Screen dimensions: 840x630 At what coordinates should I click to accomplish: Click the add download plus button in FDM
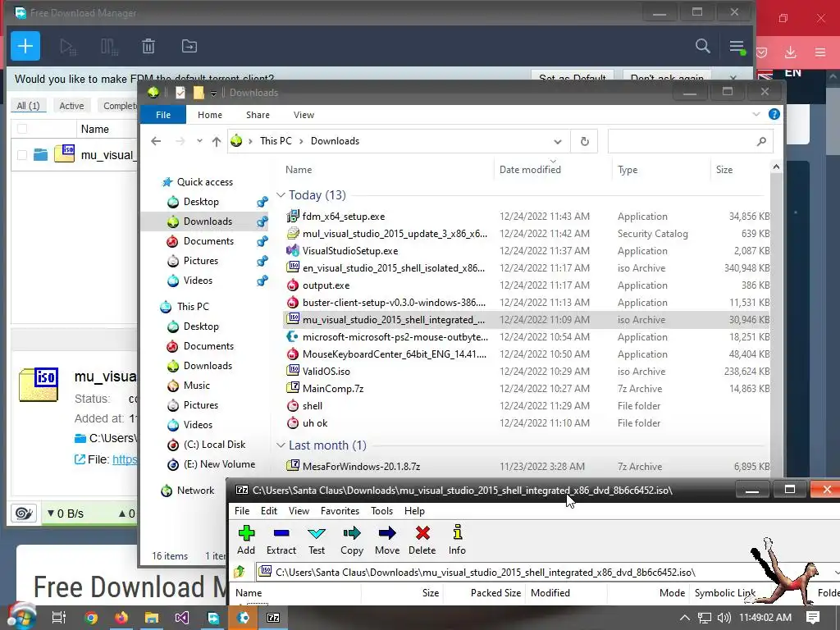point(25,47)
